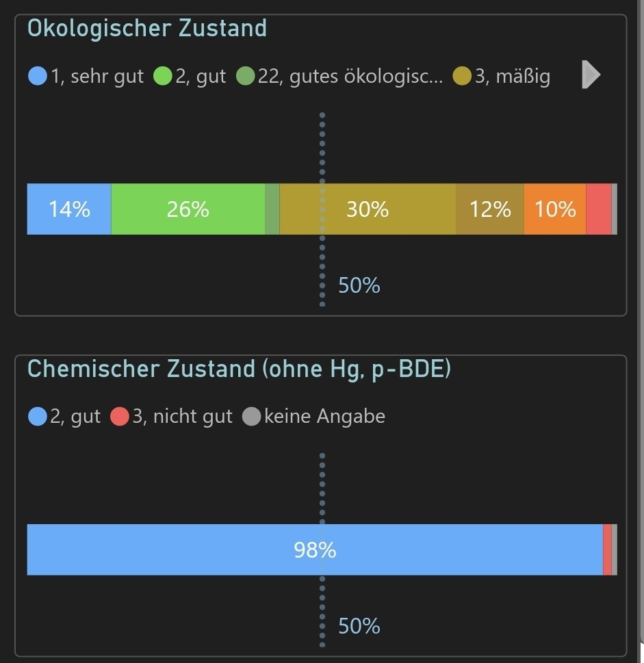Click gray 'keine Angabe' legend dot
This screenshot has height=663, width=644.
point(251,416)
